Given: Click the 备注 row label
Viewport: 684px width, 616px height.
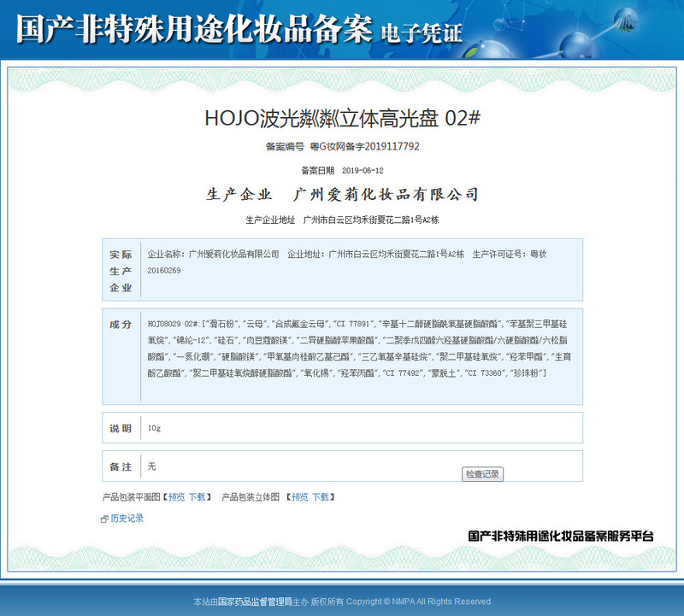Looking at the screenshot, I should 121,466.
